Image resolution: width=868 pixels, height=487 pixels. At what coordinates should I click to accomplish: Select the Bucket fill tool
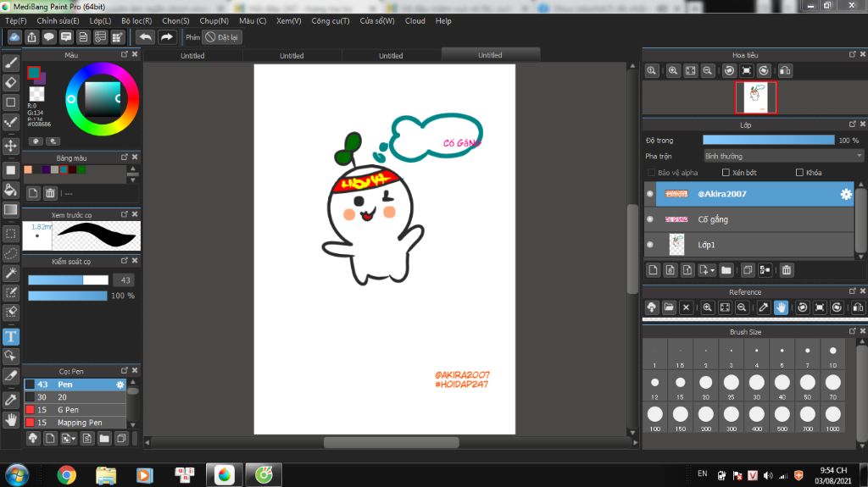(10, 190)
